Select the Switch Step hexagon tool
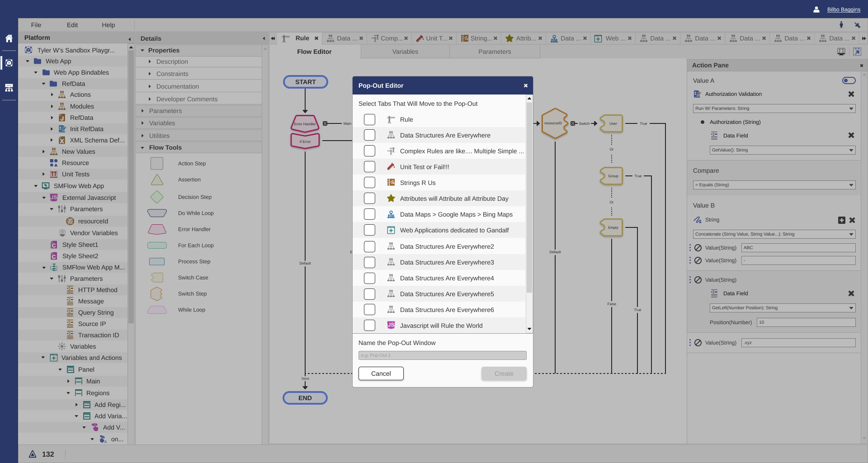This screenshot has height=463, width=868. pos(157,294)
